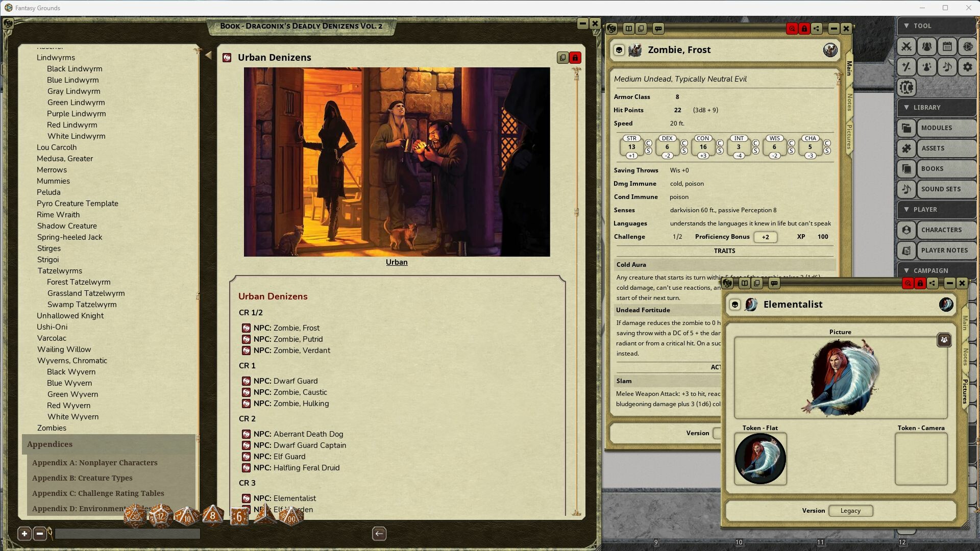Toggle the edit lock on Urban Denizens page

(575, 58)
